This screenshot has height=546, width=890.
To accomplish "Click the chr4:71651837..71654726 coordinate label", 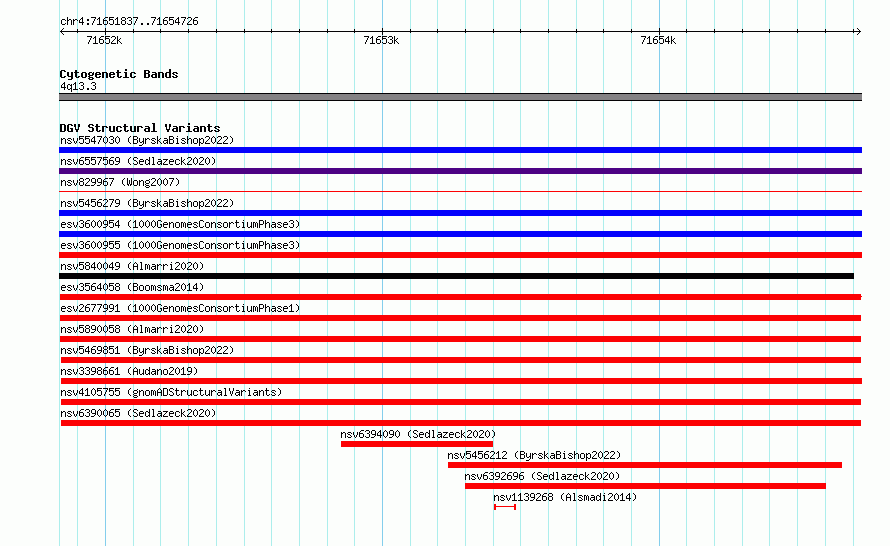I will (x=129, y=22).
